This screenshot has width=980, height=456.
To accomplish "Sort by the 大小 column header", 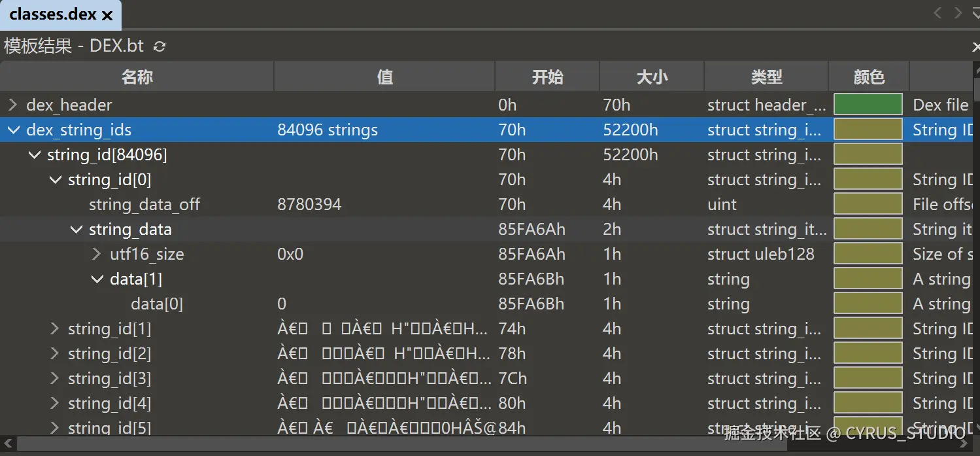I will [652, 77].
